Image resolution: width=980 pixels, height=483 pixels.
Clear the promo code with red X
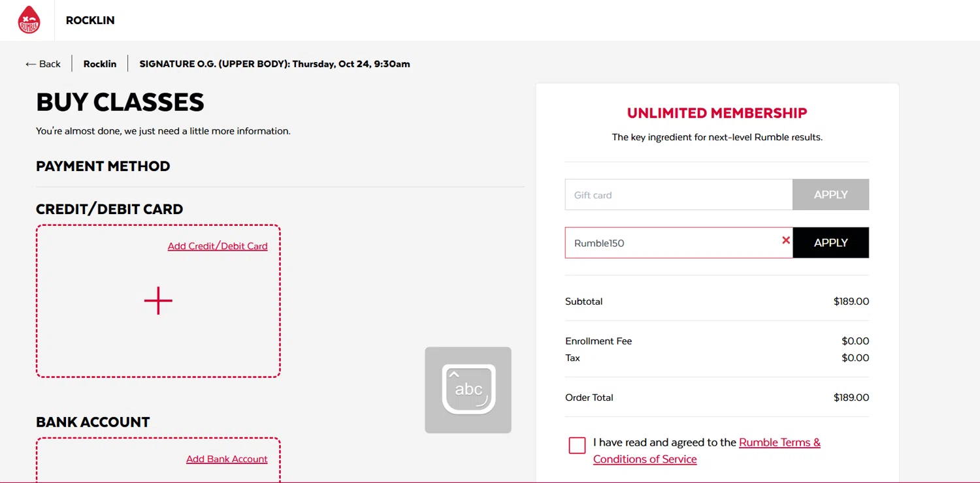786,240
